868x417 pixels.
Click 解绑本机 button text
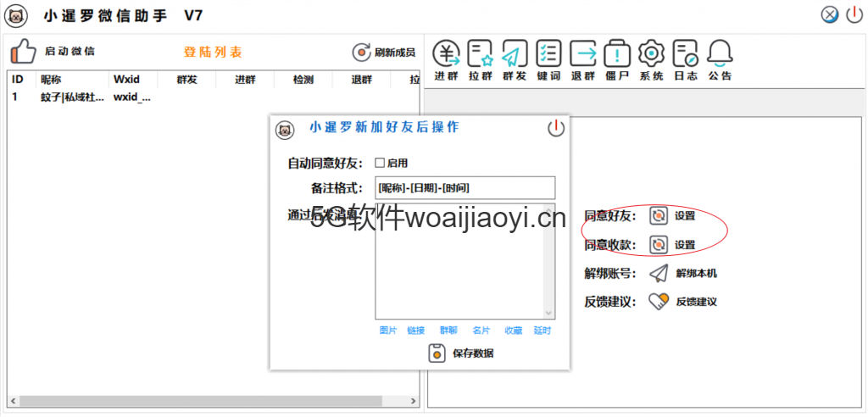coord(697,273)
